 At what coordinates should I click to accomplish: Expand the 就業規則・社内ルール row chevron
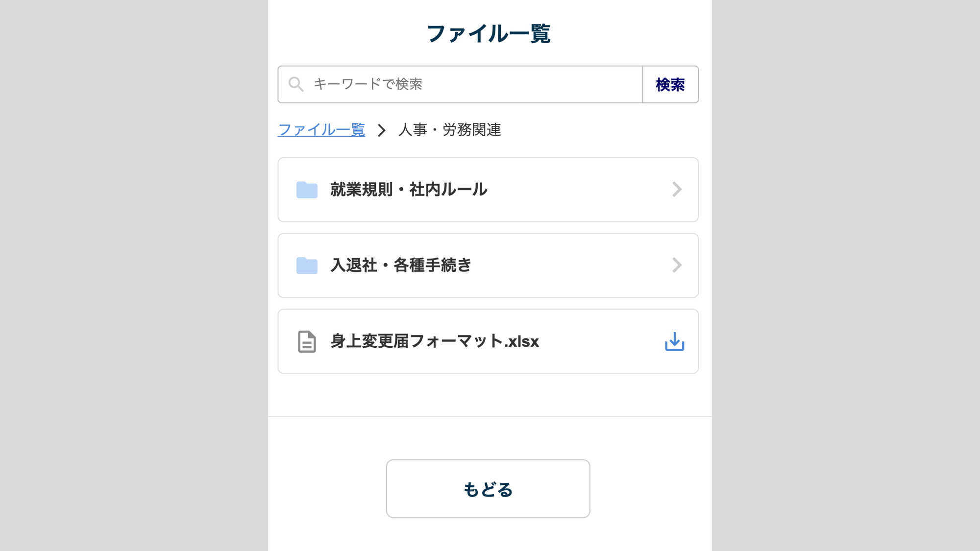click(x=677, y=190)
